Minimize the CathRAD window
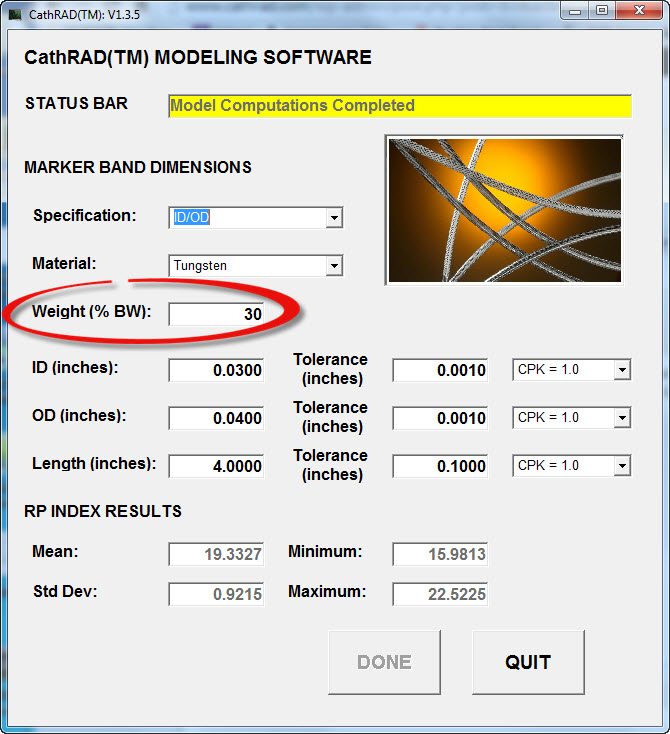Image resolution: width=670 pixels, height=734 pixels. pos(575,11)
